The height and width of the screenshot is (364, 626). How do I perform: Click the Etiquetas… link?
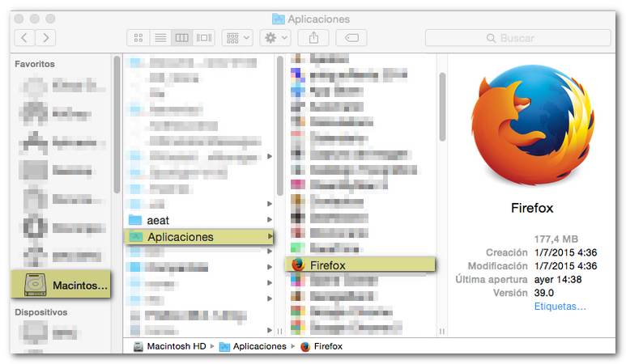click(x=560, y=307)
